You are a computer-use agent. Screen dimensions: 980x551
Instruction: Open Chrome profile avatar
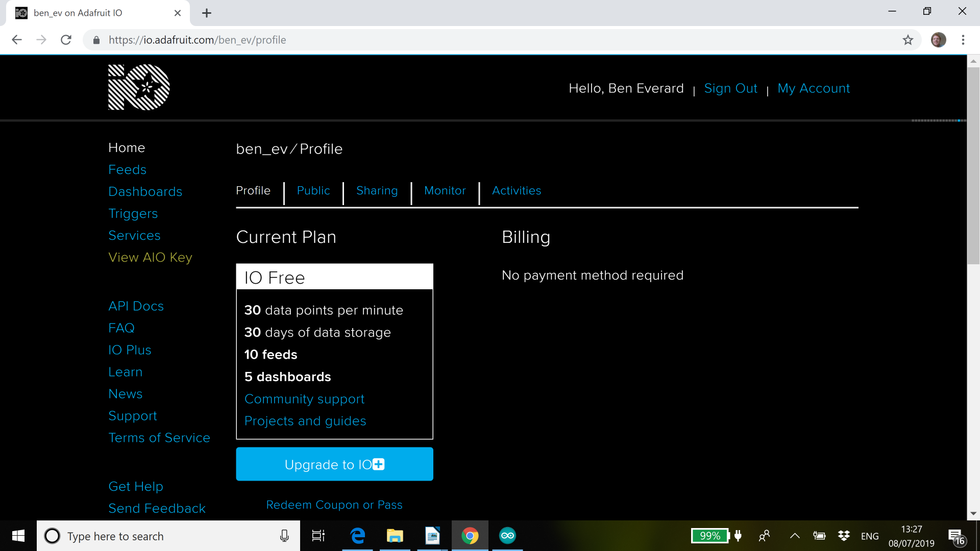coord(938,40)
